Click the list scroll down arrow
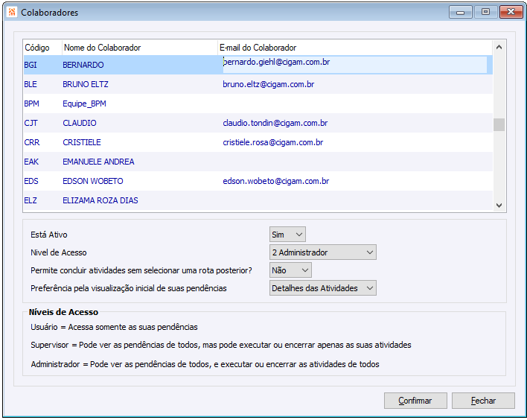 pos(499,205)
